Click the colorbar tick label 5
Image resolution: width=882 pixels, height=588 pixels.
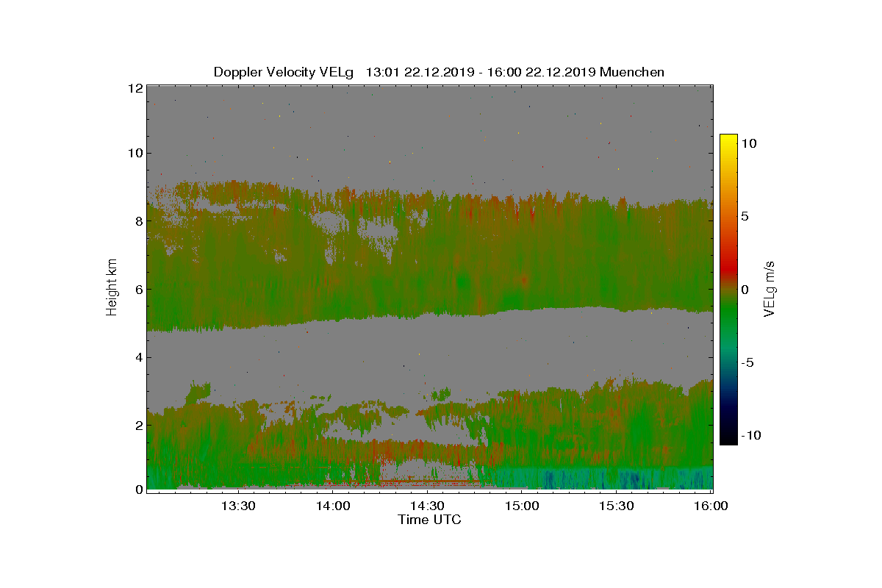coord(745,217)
